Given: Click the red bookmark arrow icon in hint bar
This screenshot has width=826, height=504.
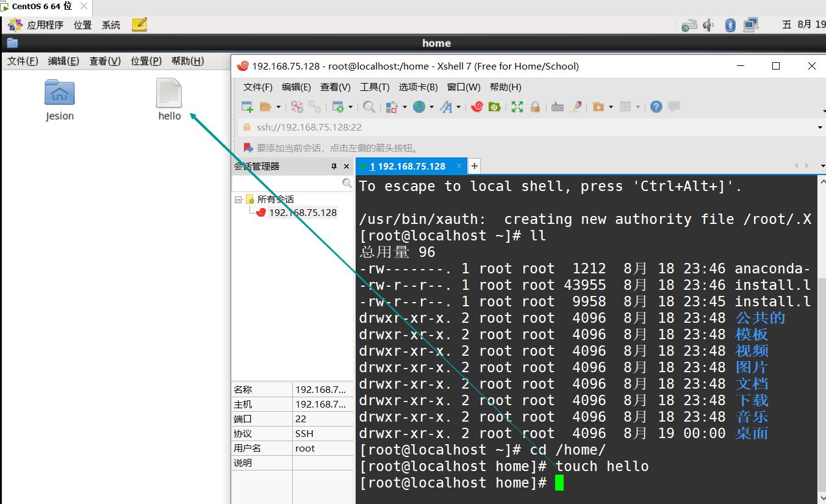Looking at the screenshot, I should [248, 148].
